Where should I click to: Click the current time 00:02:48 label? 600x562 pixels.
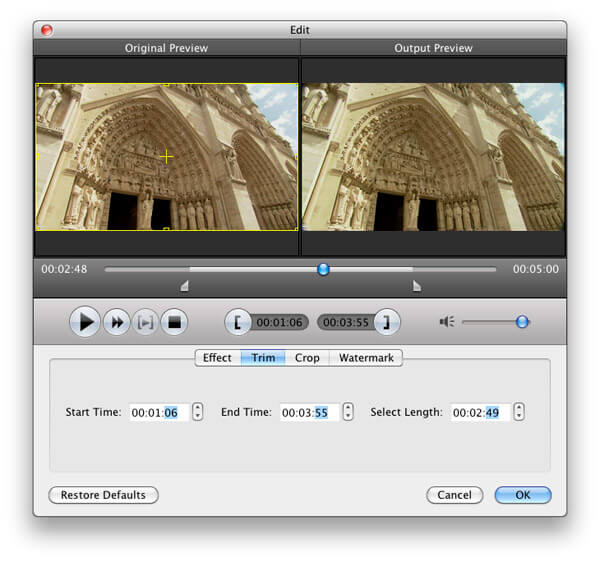64,269
